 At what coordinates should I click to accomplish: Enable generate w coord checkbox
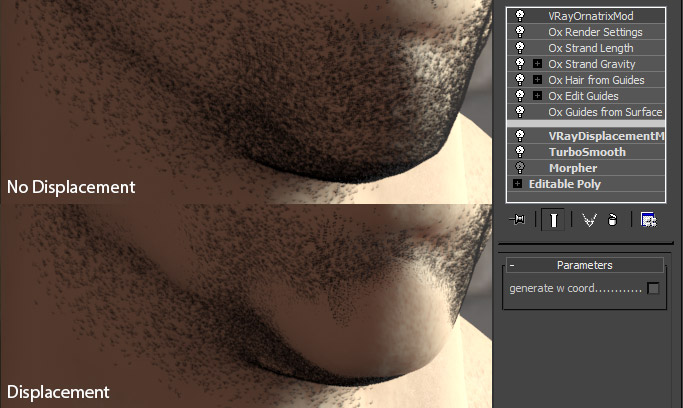(653, 288)
